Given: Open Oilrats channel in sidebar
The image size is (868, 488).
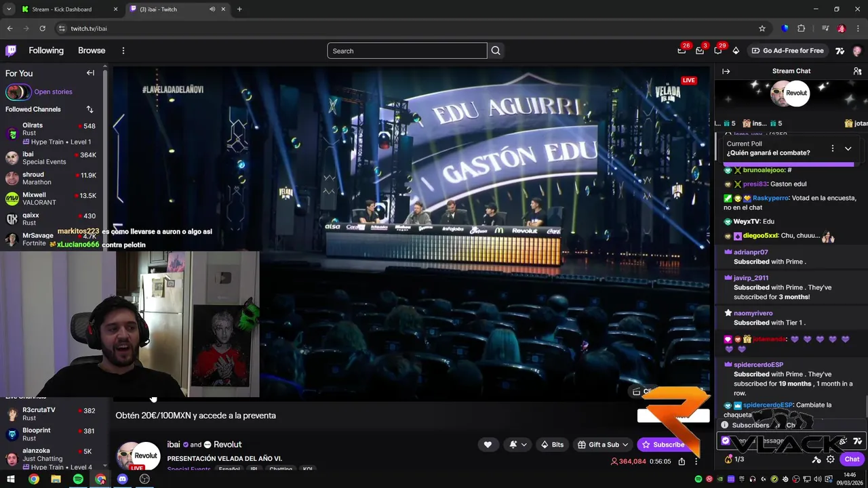Looking at the screenshot, I should (x=51, y=133).
